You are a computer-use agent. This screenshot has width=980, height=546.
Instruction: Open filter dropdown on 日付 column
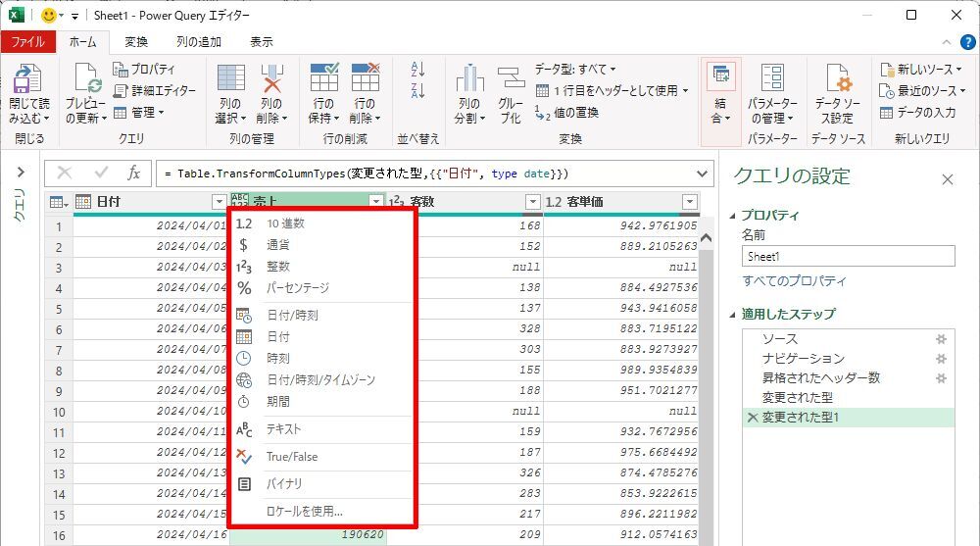pos(219,202)
